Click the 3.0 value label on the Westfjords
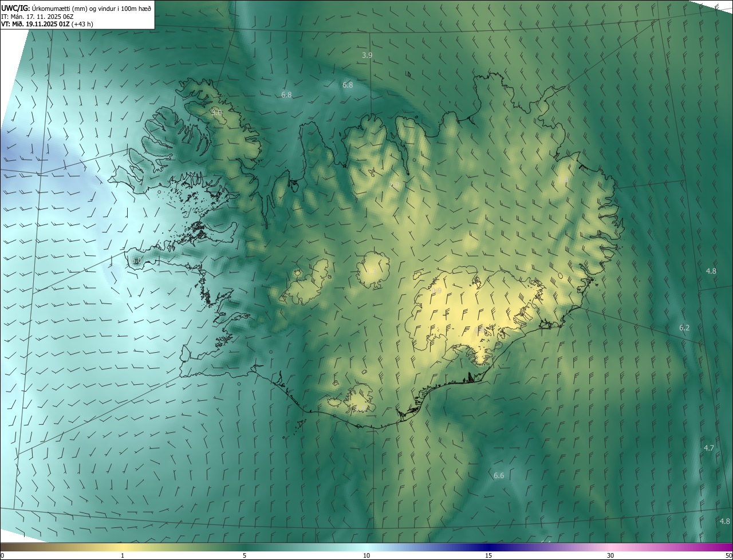The width and height of the screenshot is (733, 560). 216,112
